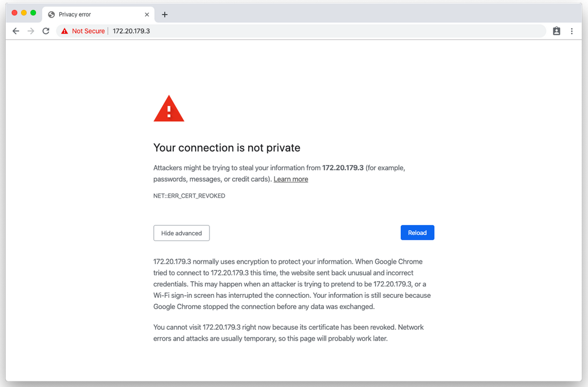Go back using the back arrow
The image size is (588, 387).
16,31
